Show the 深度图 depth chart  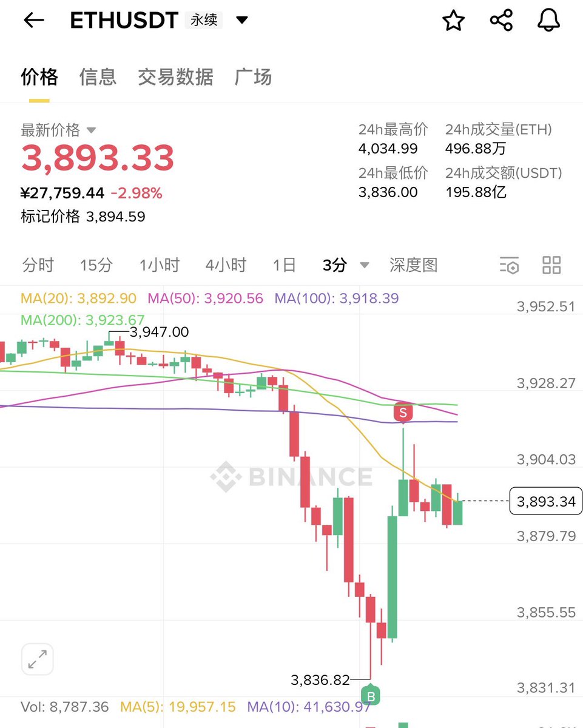click(x=413, y=265)
